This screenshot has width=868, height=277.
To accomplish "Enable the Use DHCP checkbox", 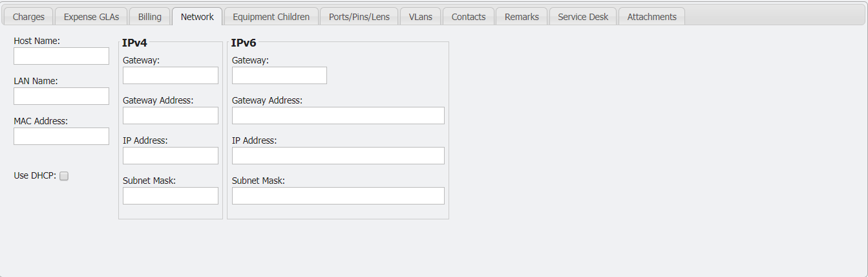I will click(x=64, y=176).
